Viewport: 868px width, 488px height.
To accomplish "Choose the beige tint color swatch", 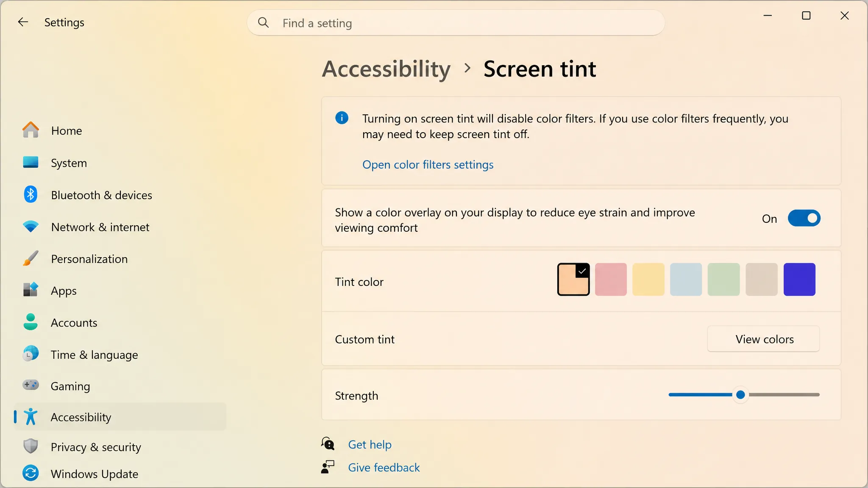I will 762,279.
